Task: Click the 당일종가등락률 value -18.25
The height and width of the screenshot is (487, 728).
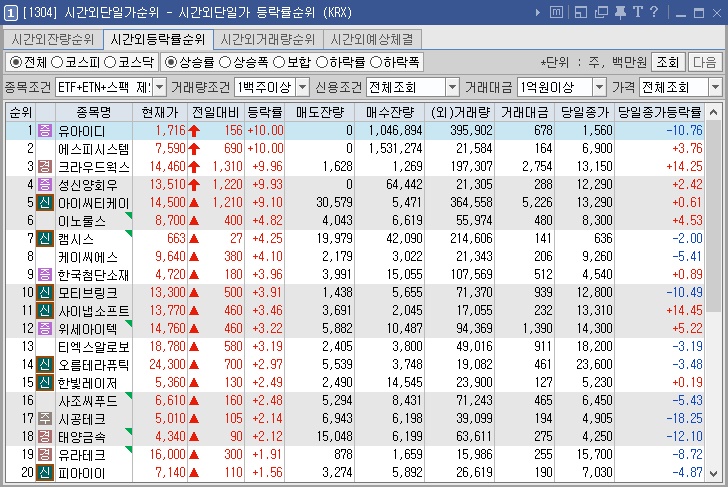Action: coord(684,418)
